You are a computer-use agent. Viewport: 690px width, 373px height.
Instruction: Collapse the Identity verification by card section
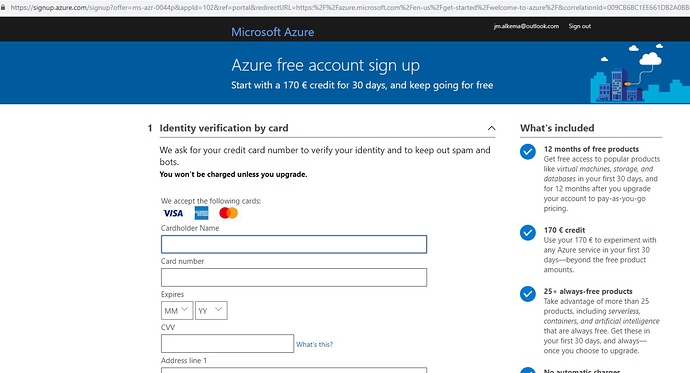pos(492,128)
